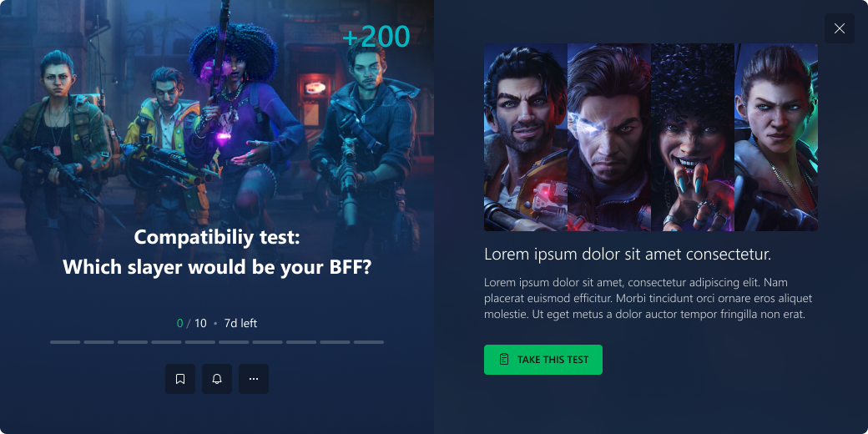The height and width of the screenshot is (434, 868).
Task: Click the +200 points reward label
Action: (376, 37)
